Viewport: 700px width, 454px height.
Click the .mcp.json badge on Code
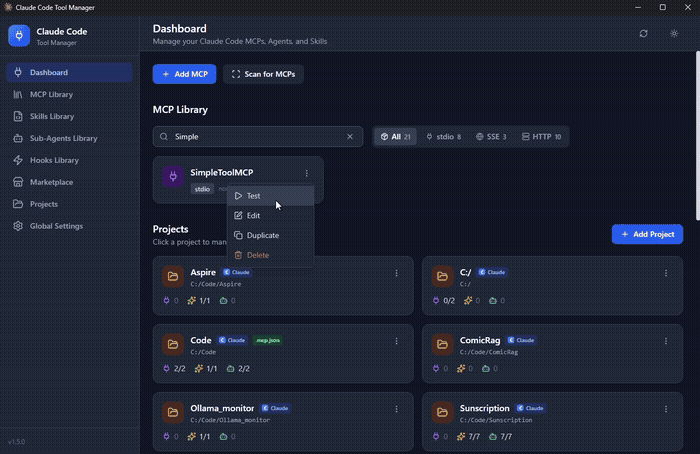(267, 340)
